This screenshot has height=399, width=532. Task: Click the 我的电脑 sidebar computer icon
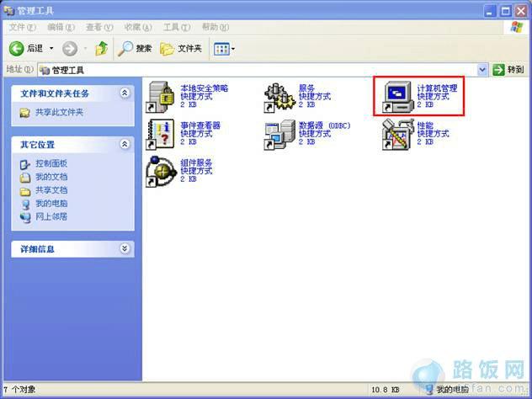[x=24, y=205]
